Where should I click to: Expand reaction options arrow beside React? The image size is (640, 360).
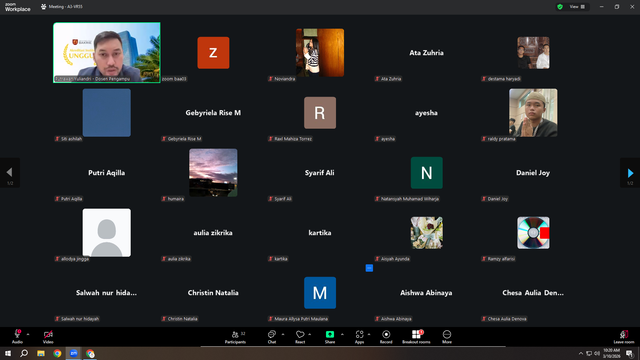click(x=310, y=334)
